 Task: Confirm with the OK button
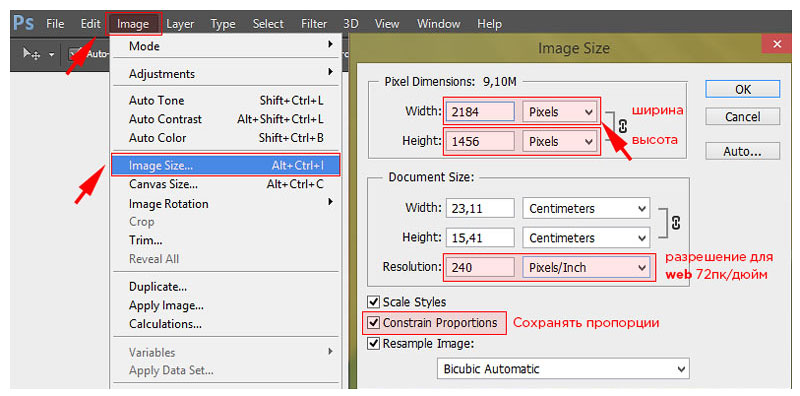743,89
